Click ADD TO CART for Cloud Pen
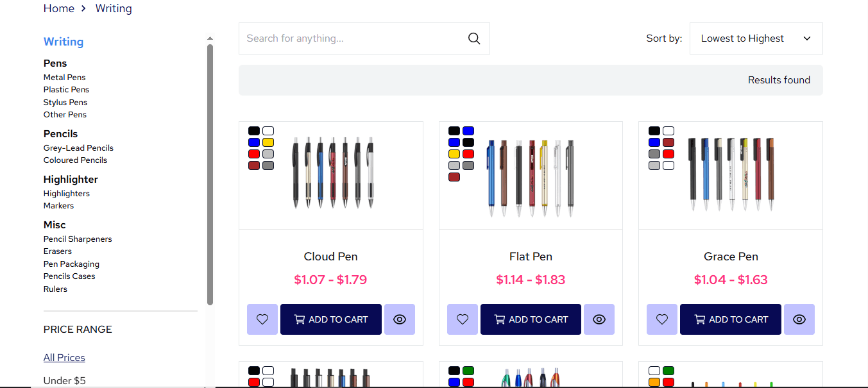The width and height of the screenshot is (868, 388). [330, 319]
